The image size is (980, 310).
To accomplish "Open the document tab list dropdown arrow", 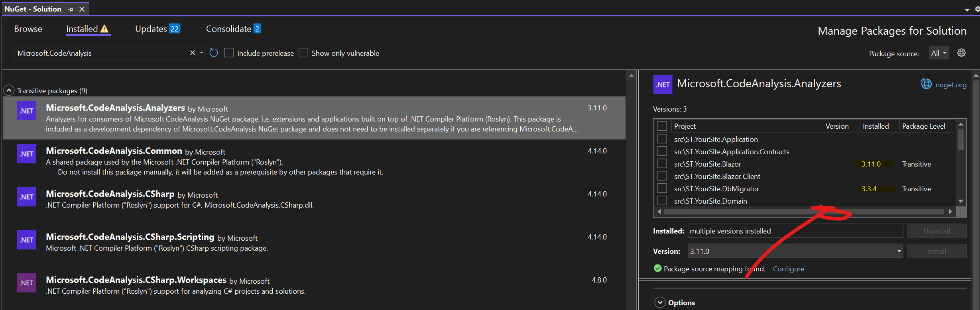I will (967, 10).
